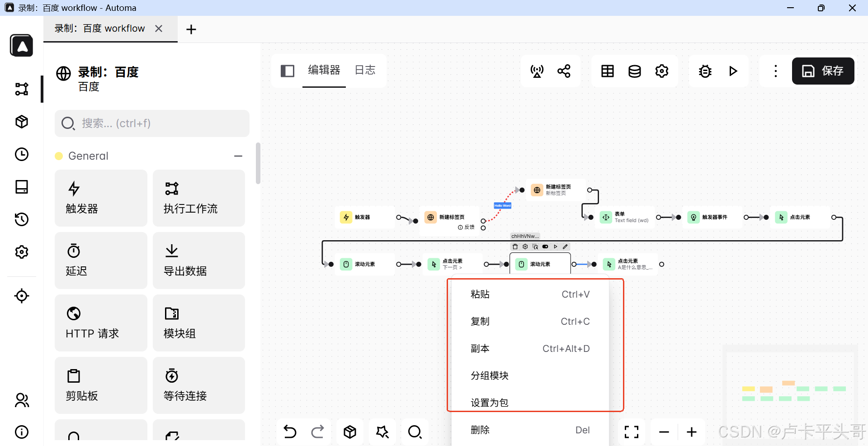868x446 pixels.
Task: Open the data table icon in toolbar
Action: point(607,71)
